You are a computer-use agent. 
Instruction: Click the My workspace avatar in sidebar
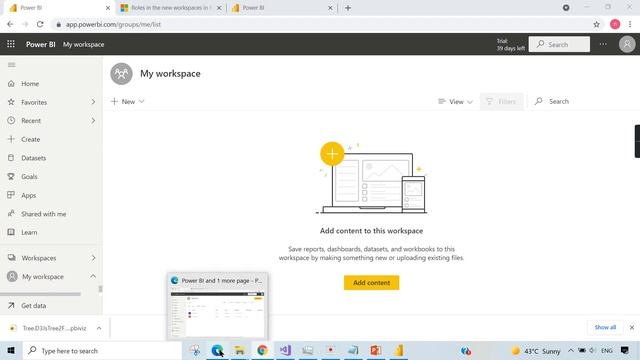click(12, 276)
